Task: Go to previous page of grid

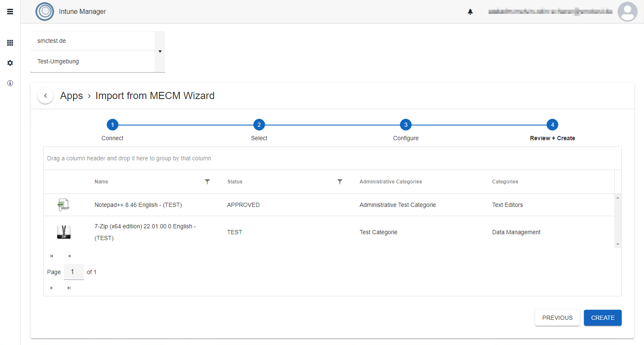Action: tap(69, 256)
